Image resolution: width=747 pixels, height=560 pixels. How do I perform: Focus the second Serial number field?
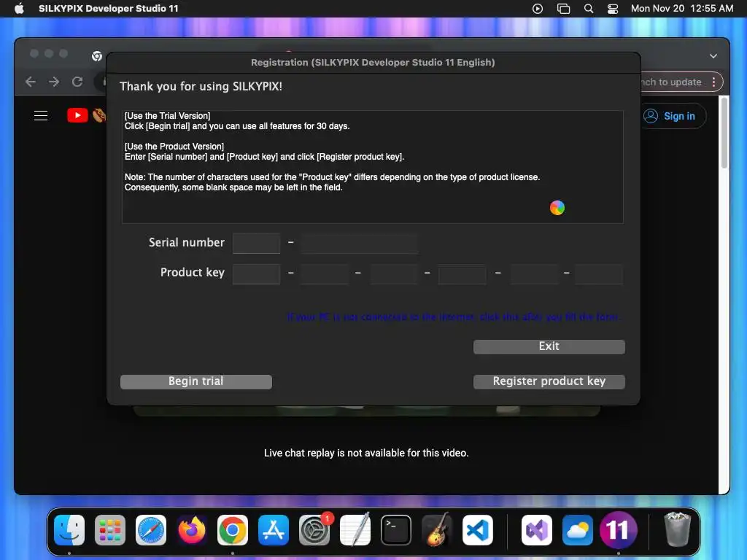[x=359, y=244]
